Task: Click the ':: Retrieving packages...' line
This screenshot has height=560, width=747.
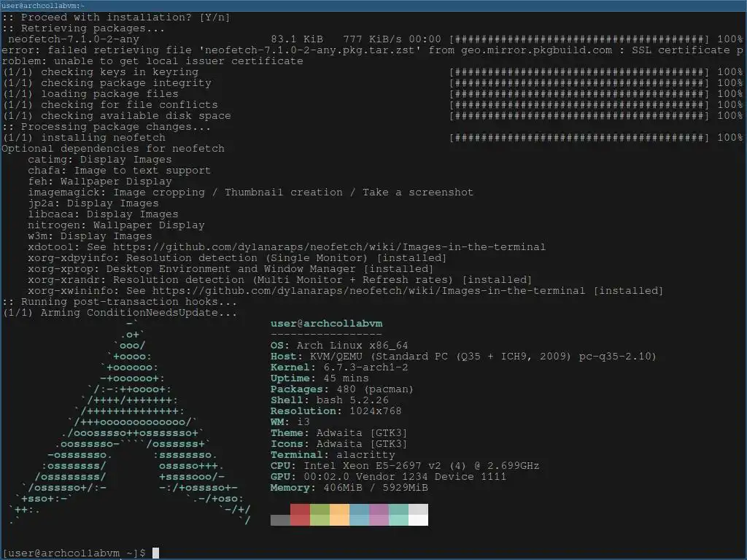Action: pos(83,28)
